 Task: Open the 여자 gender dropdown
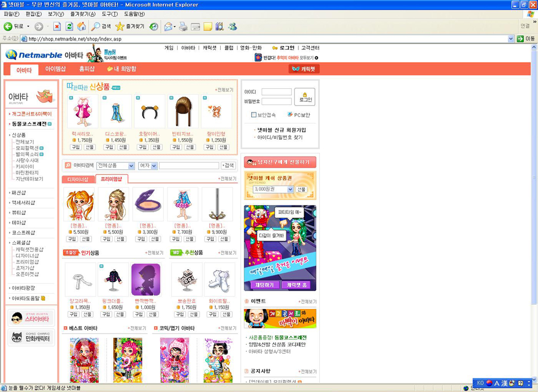[x=148, y=166]
